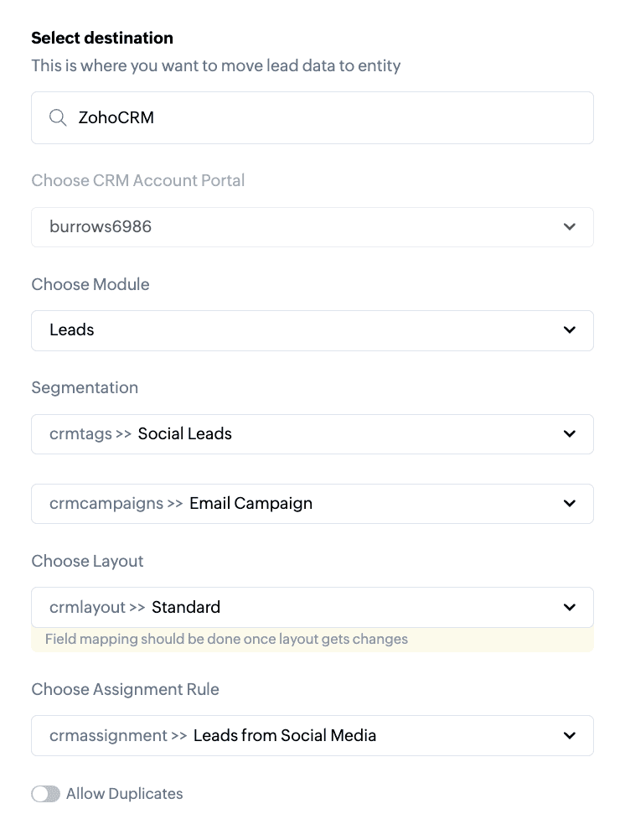This screenshot has width=625, height=840.
Task: Click the magnifying glass search icon
Action: click(x=58, y=118)
